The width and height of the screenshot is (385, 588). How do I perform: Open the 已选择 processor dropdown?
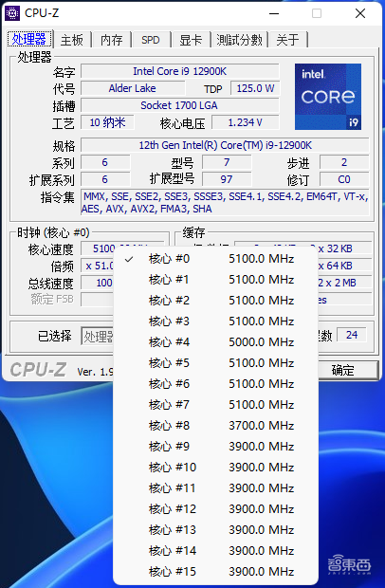(97, 336)
